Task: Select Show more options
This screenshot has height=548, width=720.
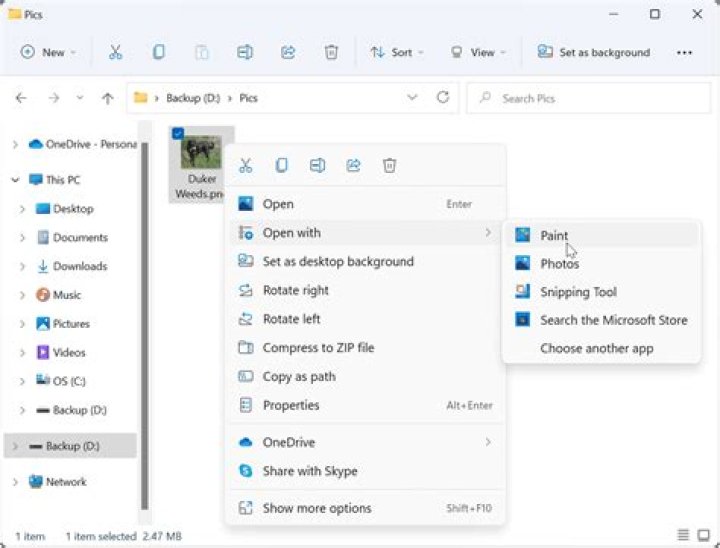Action: [x=366, y=508]
